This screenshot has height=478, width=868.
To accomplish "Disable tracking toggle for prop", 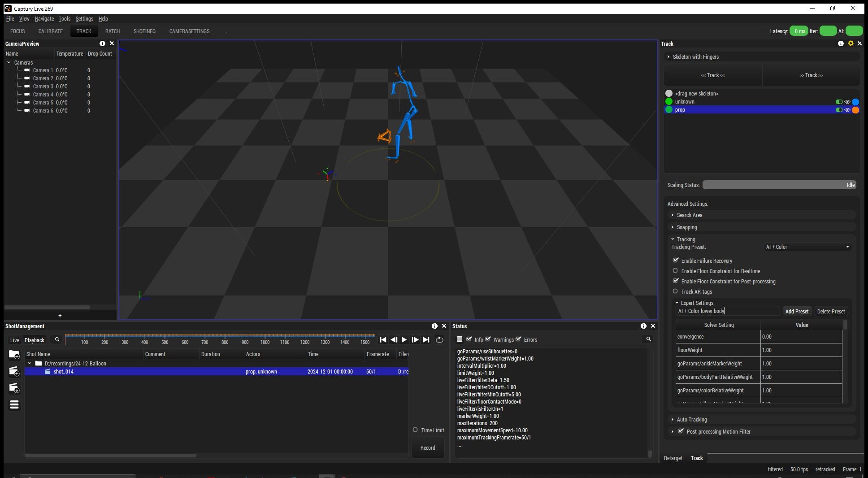I will coord(839,110).
